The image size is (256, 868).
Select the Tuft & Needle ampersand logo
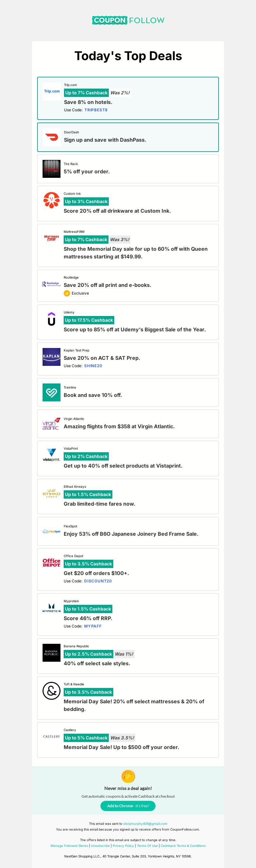tap(52, 691)
